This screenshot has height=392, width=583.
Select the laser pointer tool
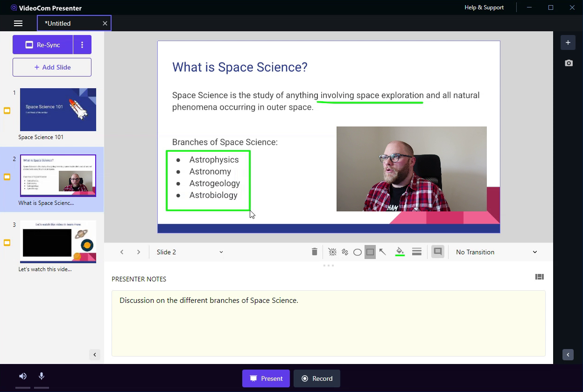coord(332,252)
